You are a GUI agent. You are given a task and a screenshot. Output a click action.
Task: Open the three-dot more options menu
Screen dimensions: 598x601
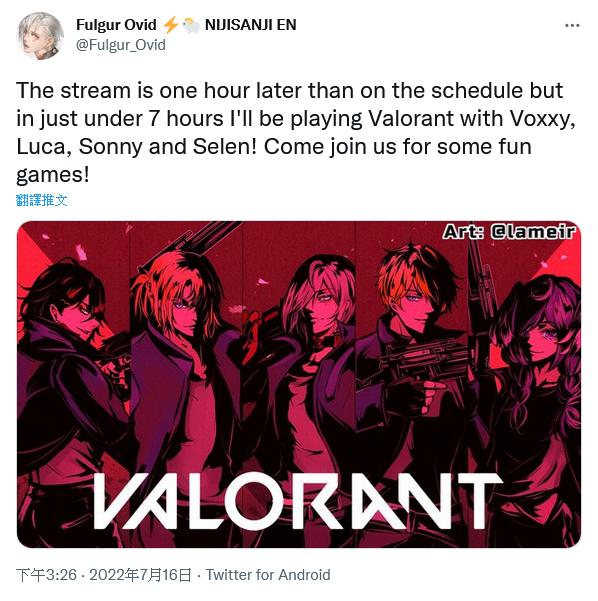pos(572,26)
